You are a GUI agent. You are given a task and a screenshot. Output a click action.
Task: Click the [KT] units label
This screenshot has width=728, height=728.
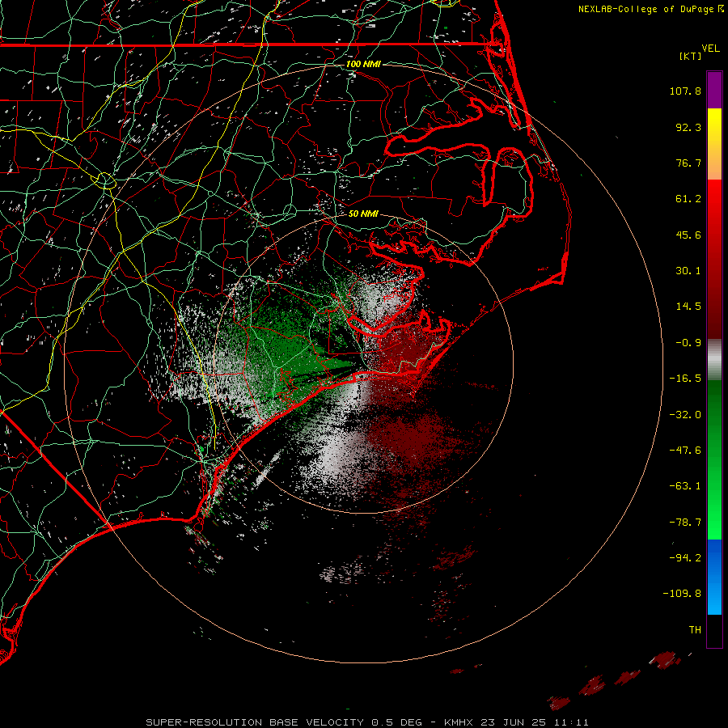[x=691, y=56]
